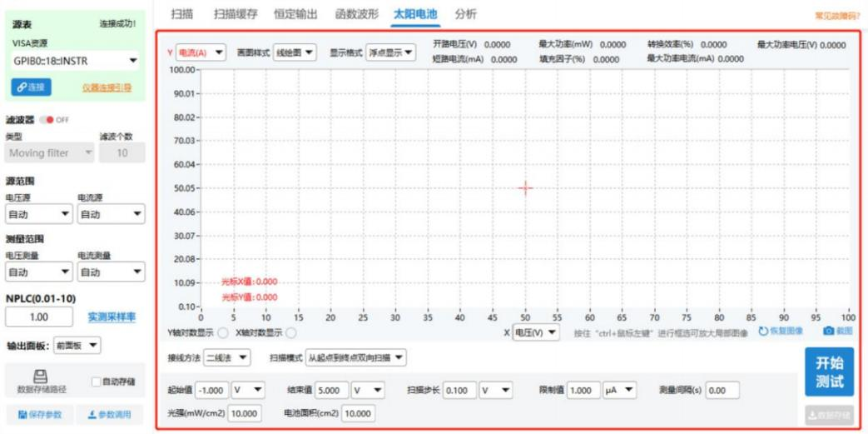Click the 最大功率(mW) 0.0000 value
Screen dimensions: 868x434
click(613, 45)
